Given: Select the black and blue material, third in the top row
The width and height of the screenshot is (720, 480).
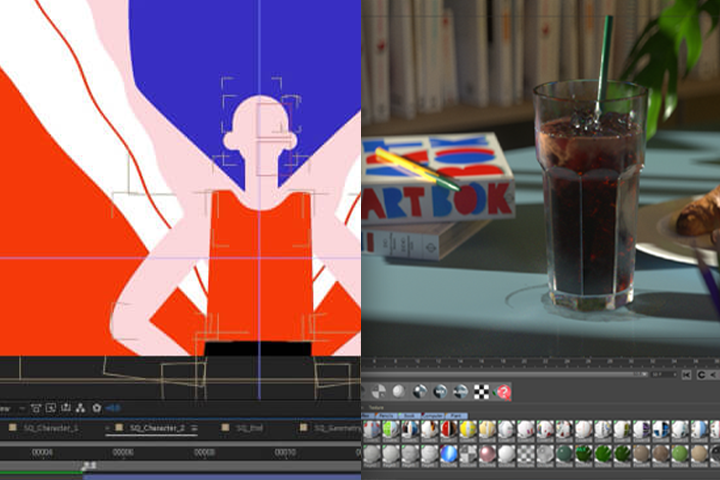Looking at the screenshot, I should [410, 429].
